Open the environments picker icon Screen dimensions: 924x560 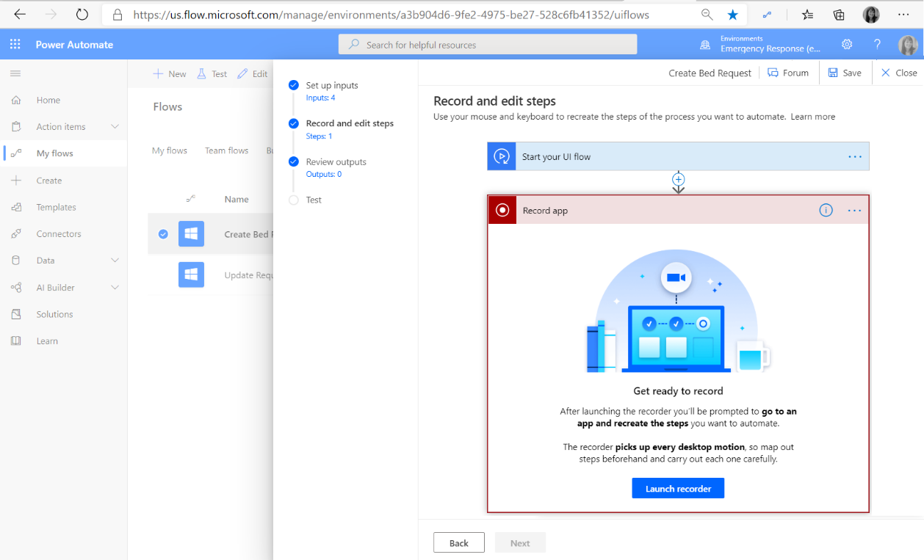point(705,45)
